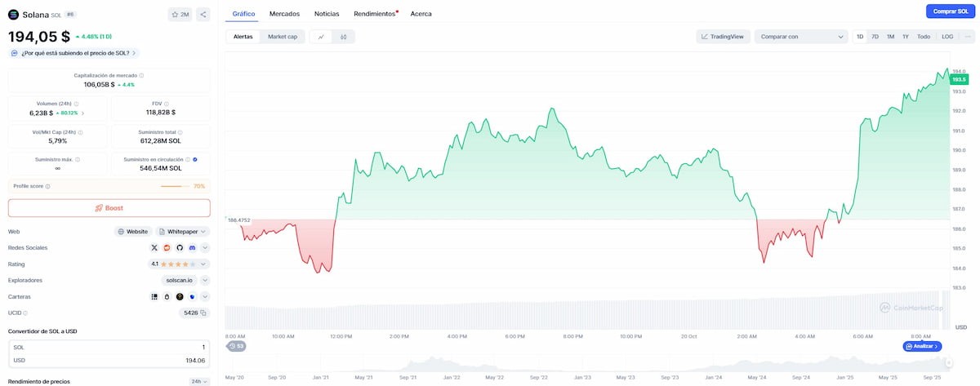Click info icon beside Suministro en circulación
Image resolution: width=980 pixels, height=386 pixels.
[187, 159]
